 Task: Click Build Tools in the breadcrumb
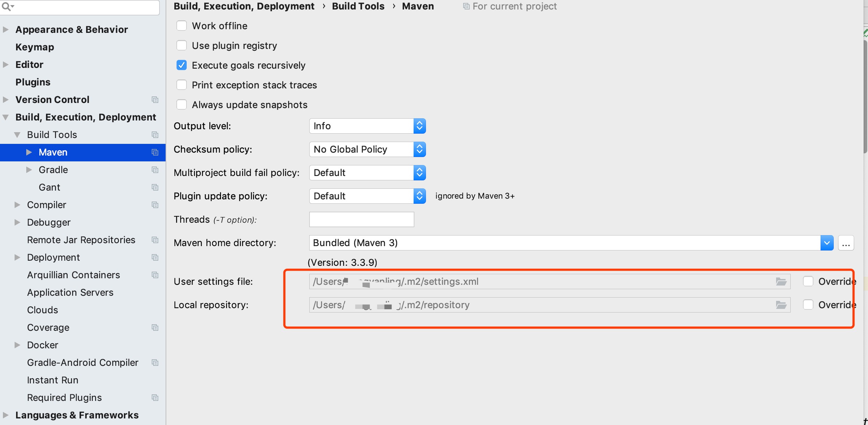358,6
